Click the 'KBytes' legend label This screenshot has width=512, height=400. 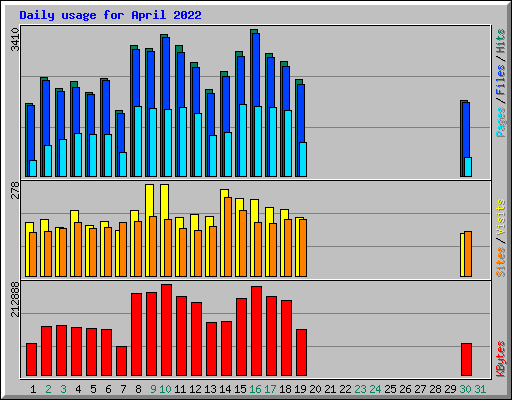[501, 359]
